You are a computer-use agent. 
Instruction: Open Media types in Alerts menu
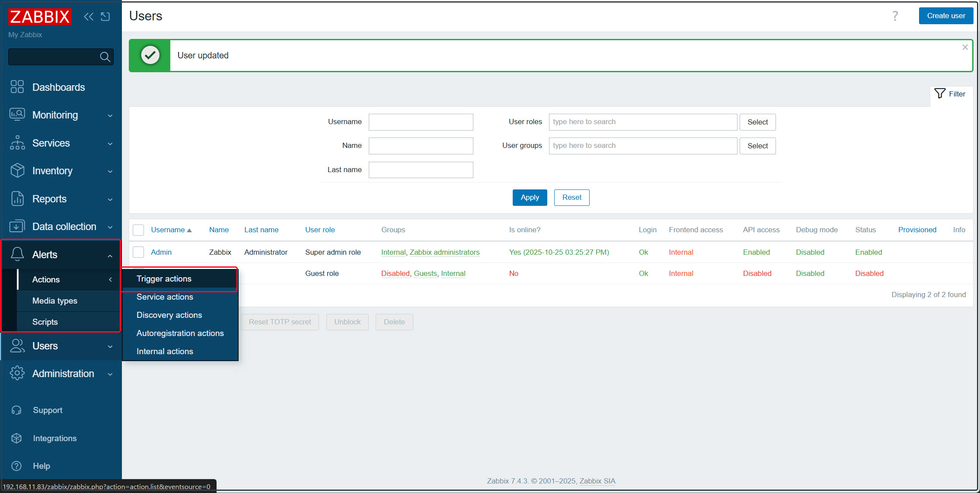click(55, 301)
